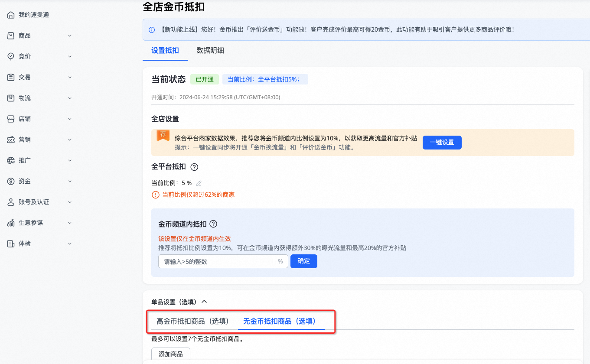Image resolution: width=590 pixels, height=364 pixels.
Task: Click the 物流 sidebar icon
Action: click(x=10, y=98)
